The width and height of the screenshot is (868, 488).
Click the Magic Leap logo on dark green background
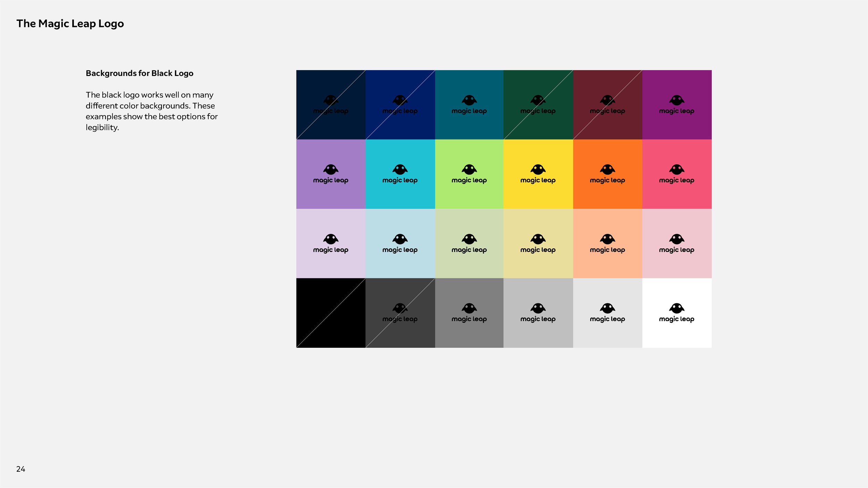pos(538,104)
